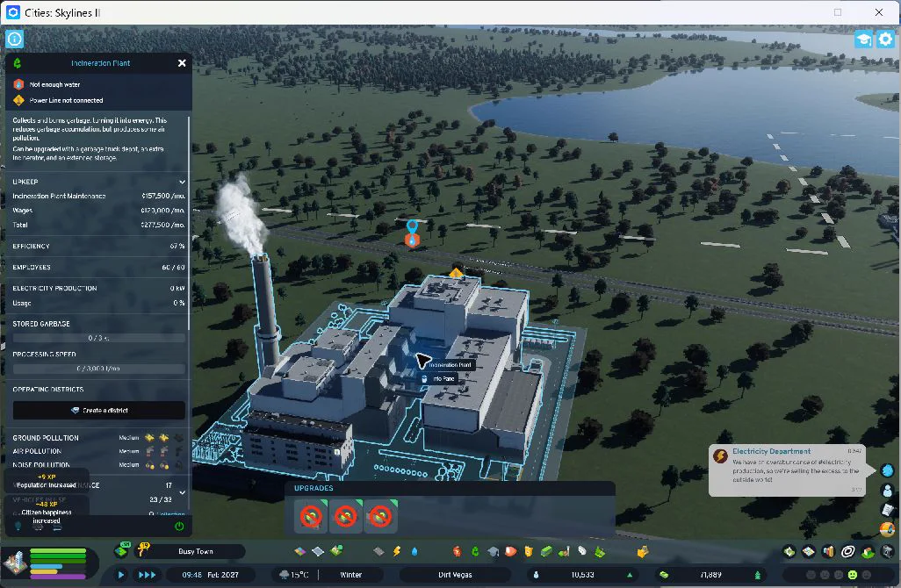901x588 pixels.
Task: Open the bottom-right map tiles icon
Action: [809, 551]
